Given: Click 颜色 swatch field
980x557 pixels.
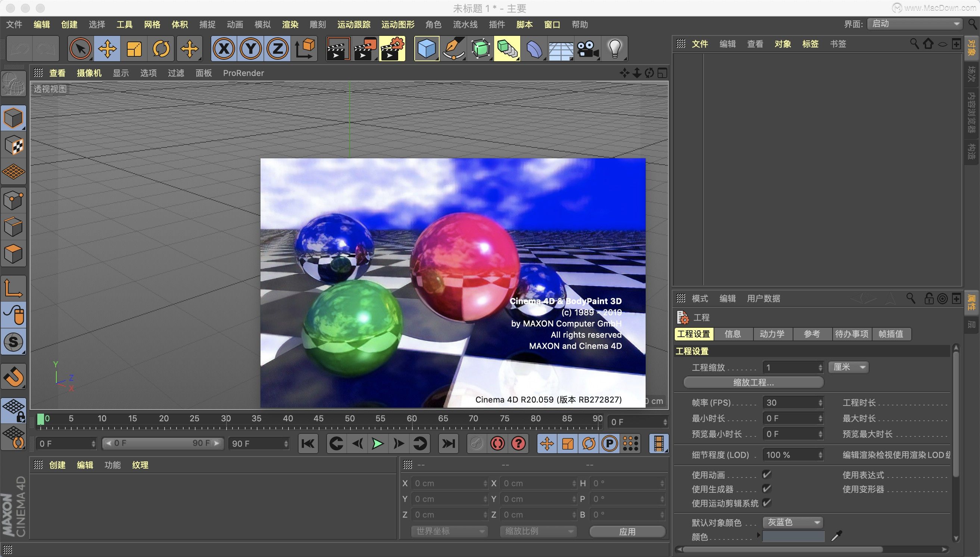Looking at the screenshot, I should (x=793, y=536).
